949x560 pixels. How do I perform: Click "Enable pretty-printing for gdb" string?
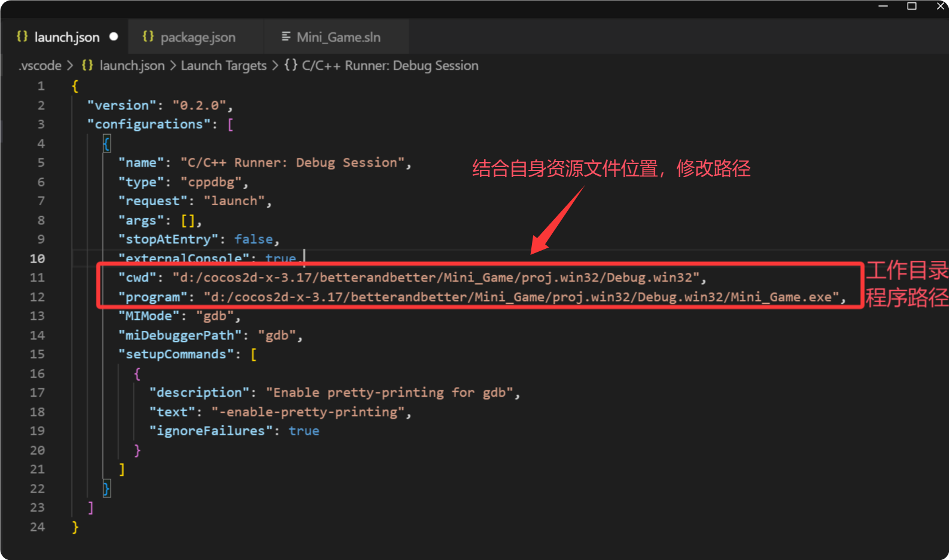pos(390,392)
